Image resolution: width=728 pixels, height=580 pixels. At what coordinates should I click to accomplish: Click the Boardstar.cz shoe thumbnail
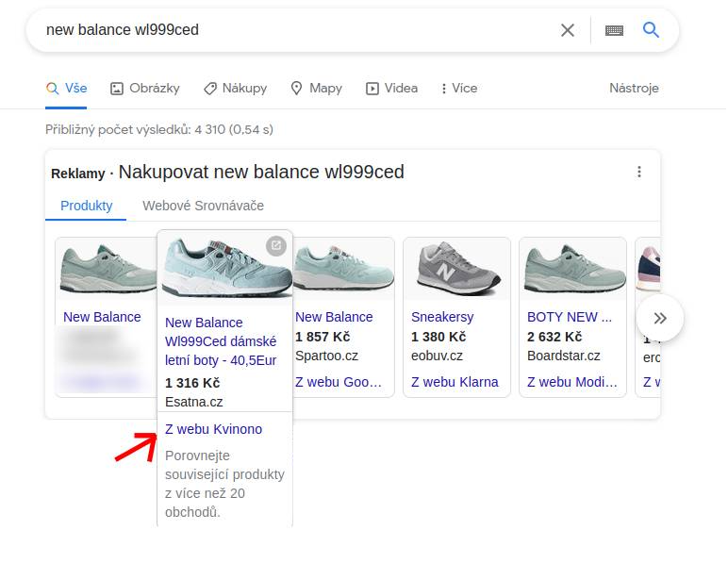[x=573, y=269]
